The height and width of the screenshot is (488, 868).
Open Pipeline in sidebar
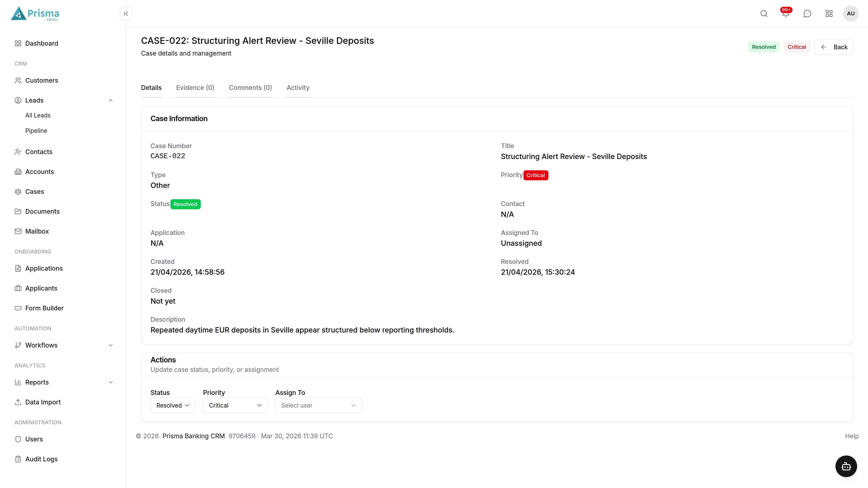point(36,131)
